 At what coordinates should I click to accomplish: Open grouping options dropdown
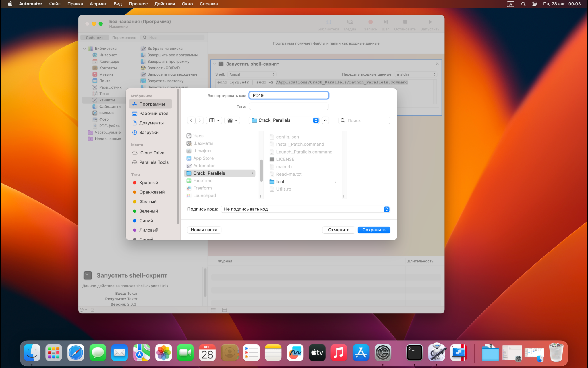point(232,120)
